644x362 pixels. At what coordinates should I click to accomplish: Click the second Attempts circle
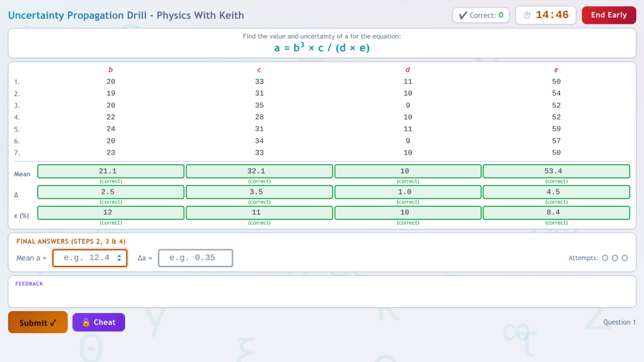pyautogui.click(x=614, y=258)
